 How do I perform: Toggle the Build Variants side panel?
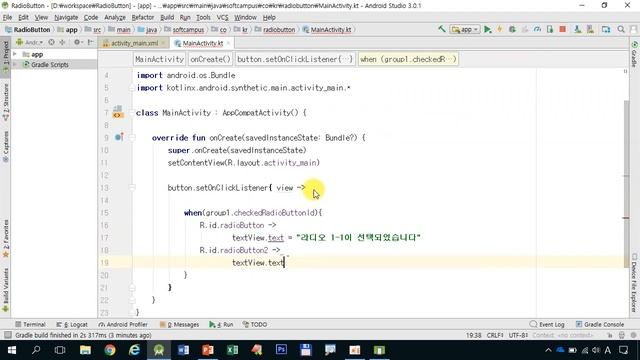[x=5, y=290]
